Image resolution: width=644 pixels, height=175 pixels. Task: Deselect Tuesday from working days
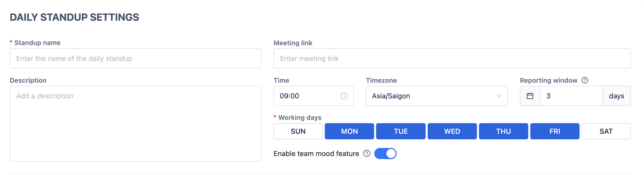(x=401, y=131)
